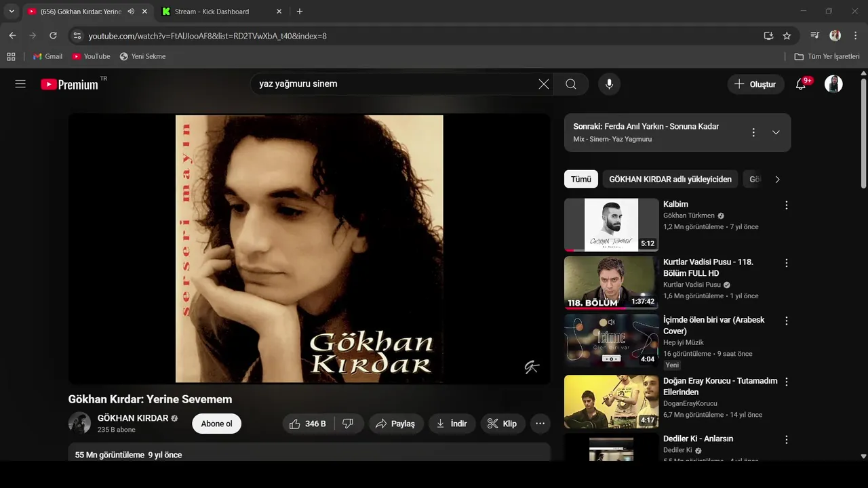Image resolution: width=868 pixels, height=488 pixels.
Task: Open İçimde ölen biri var thumbnail
Action: (611, 340)
